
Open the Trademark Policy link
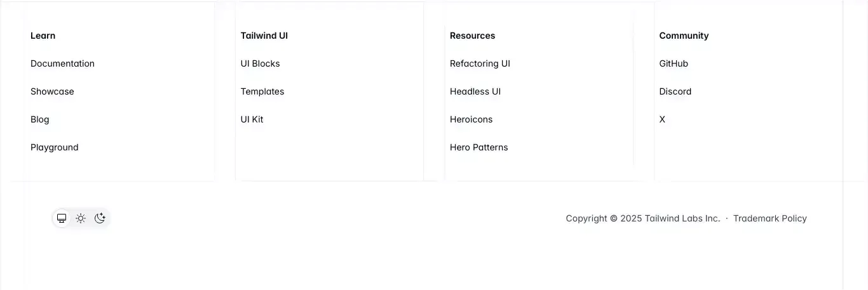770,218
